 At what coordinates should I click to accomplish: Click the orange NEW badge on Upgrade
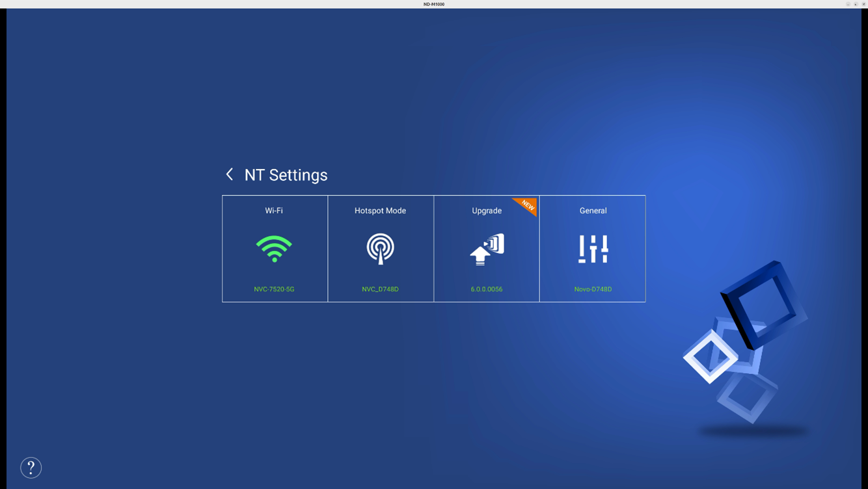click(x=527, y=205)
